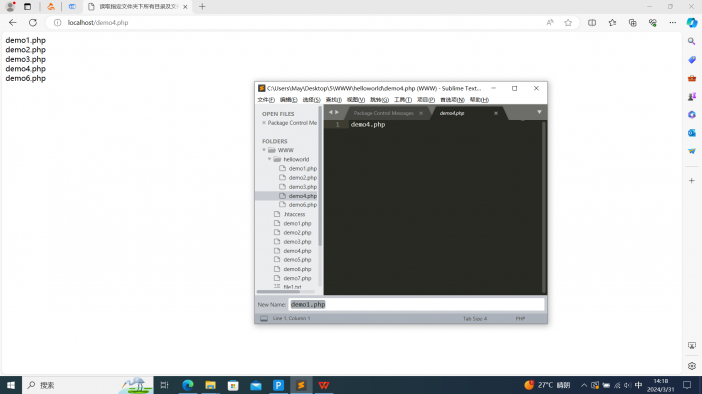Add this page to favorites (star icon)
The image size is (702, 394).
click(568, 22)
